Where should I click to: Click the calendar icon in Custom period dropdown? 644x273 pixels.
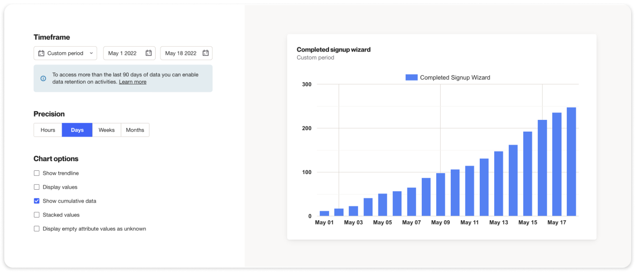[41, 53]
